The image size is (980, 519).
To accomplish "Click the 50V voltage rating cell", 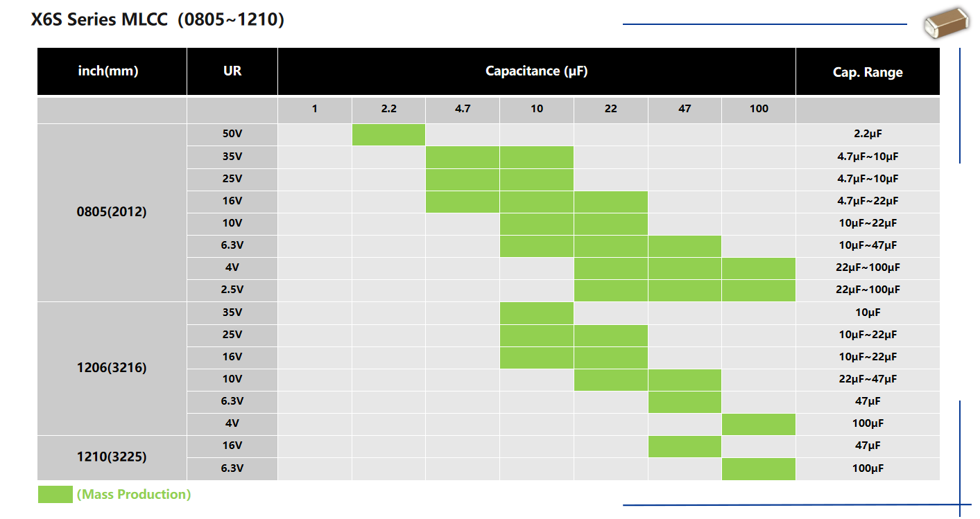I will tap(232, 134).
